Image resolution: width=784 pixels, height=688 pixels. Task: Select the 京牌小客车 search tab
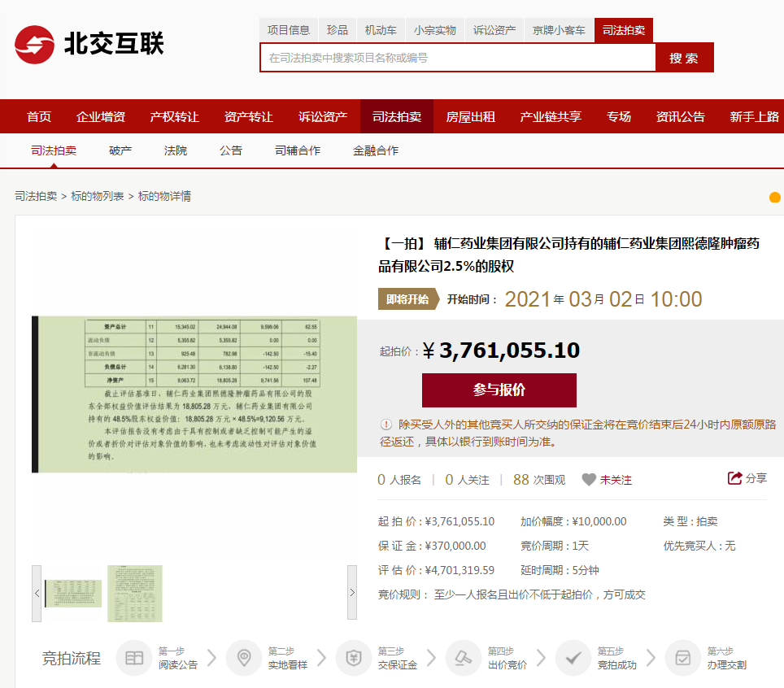559,30
